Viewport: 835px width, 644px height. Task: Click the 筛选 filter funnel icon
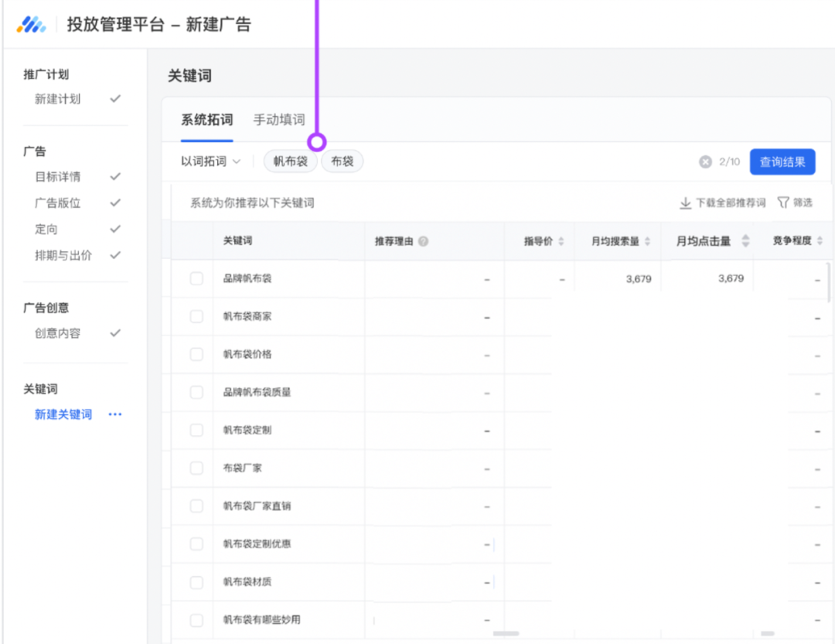[783, 203]
